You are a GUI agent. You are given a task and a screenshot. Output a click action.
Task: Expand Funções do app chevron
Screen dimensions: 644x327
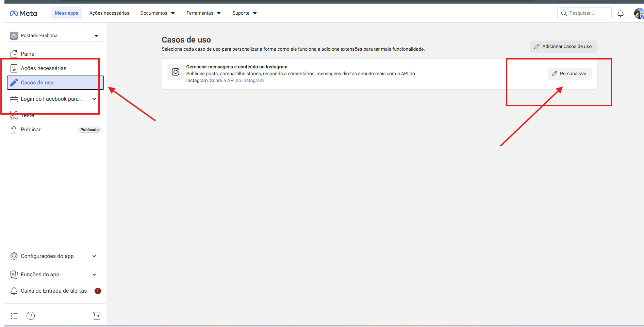pyautogui.click(x=94, y=275)
